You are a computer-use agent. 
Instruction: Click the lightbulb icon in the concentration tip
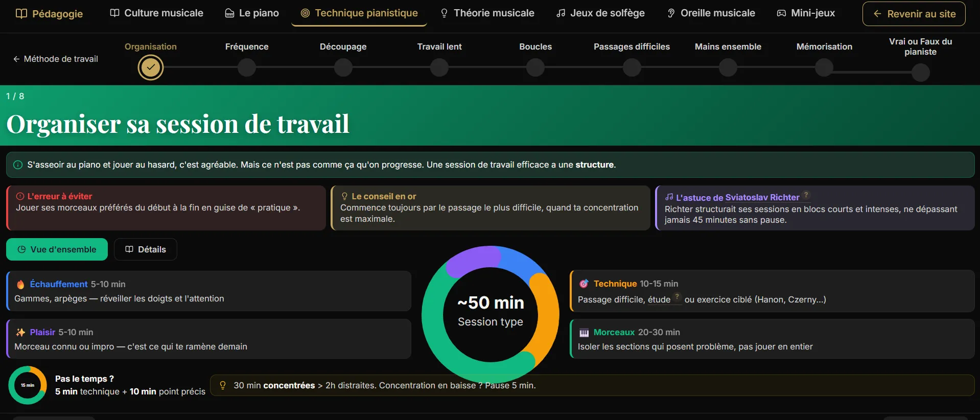pyautogui.click(x=223, y=385)
